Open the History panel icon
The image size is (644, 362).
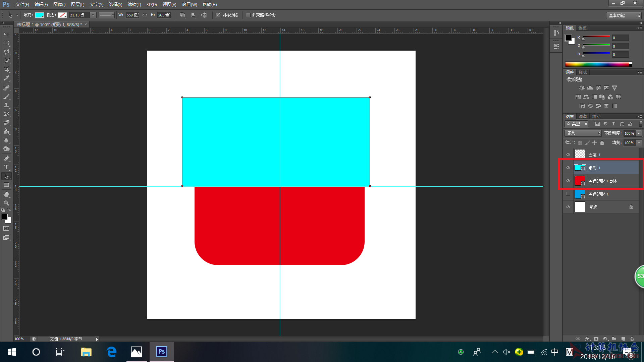click(556, 33)
